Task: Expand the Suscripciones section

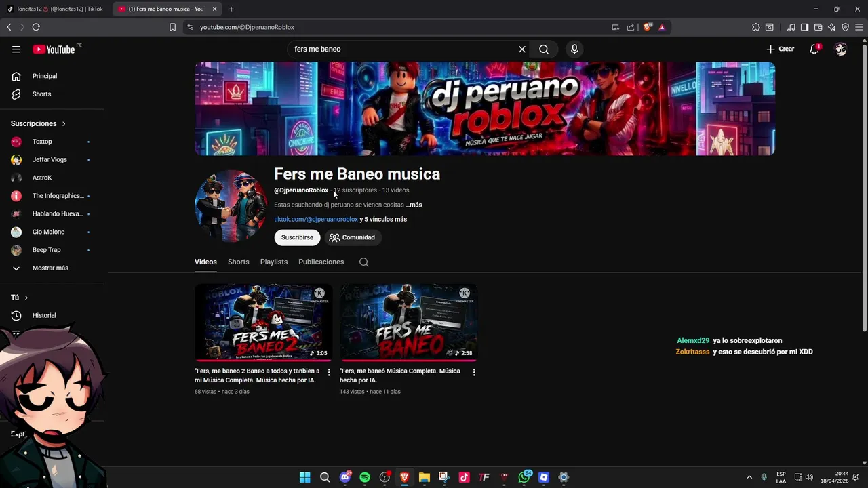Action: coord(38,123)
